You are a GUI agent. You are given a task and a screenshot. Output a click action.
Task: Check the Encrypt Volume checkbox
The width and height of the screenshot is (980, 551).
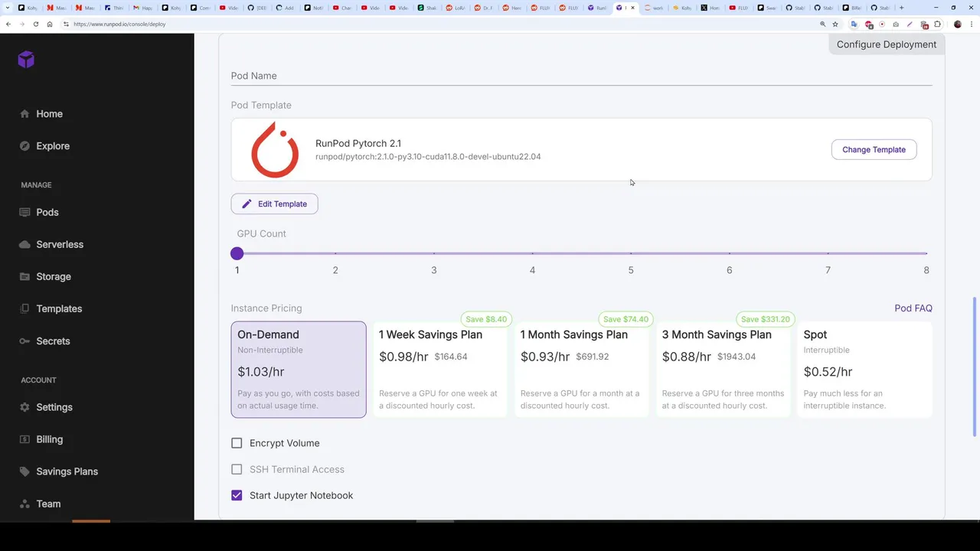pyautogui.click(x=237, y=443)
